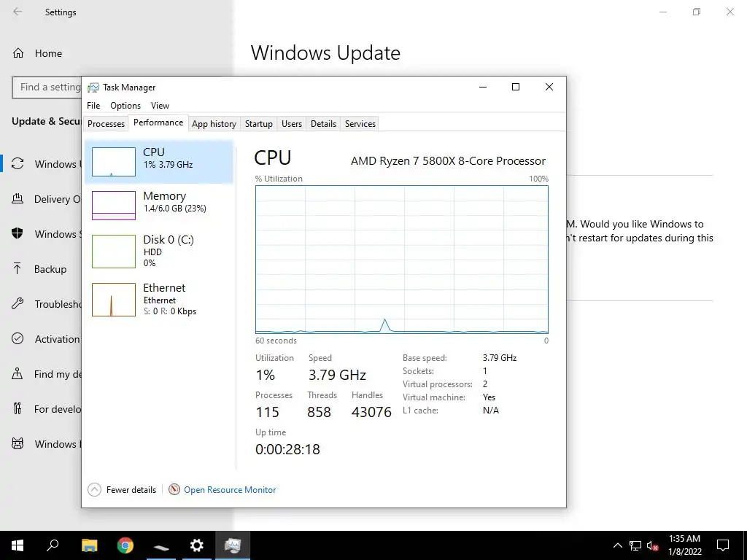Click the network tray icon
Viewport: 747px width, 560px height.
pos(635,545)
